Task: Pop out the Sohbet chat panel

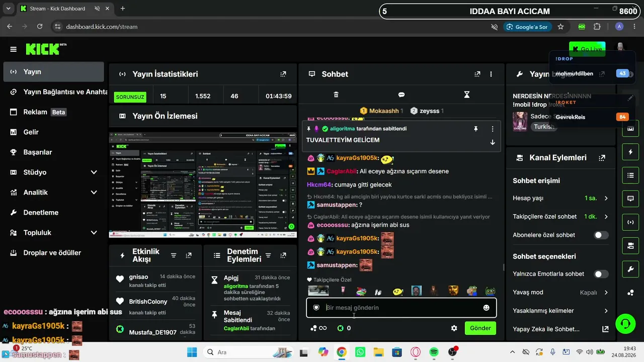Action: tap(477, 74)
